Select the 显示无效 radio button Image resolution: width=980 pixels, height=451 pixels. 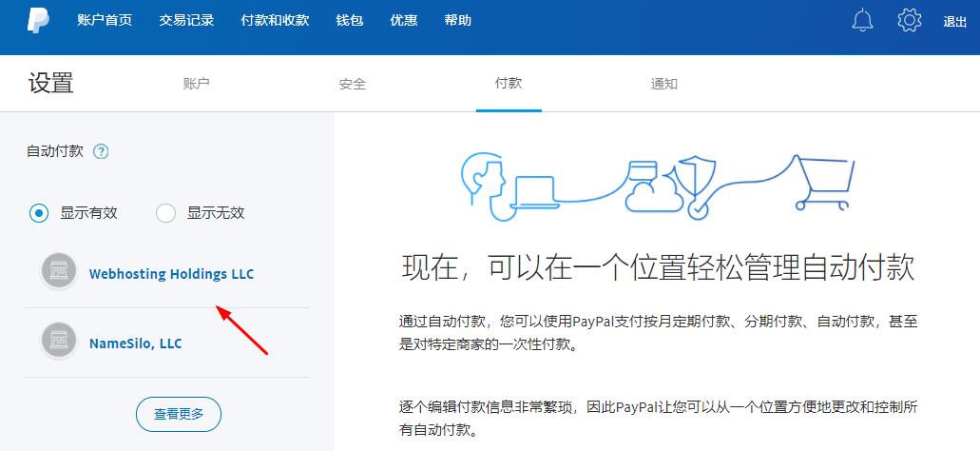165,214
